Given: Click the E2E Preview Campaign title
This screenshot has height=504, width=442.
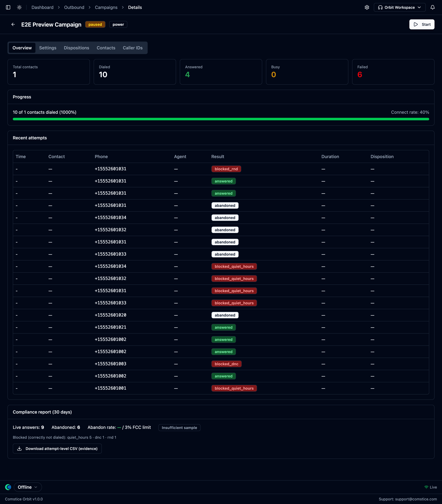Looking at the screenshot, I should pyautogui.click(x=51, y=24).
